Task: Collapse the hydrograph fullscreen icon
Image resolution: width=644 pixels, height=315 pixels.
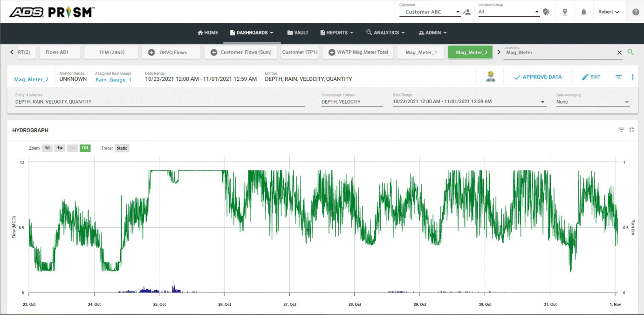Action: click(631, 130)
